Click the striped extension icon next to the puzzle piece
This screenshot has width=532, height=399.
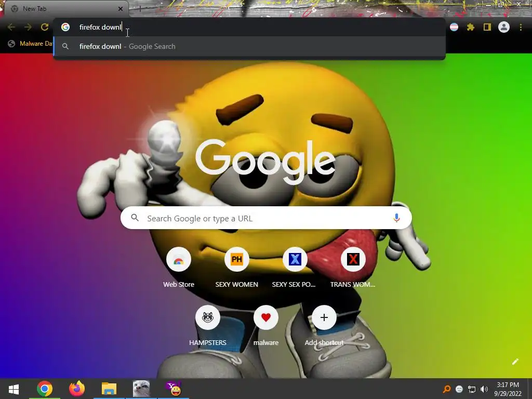[454, 27]
